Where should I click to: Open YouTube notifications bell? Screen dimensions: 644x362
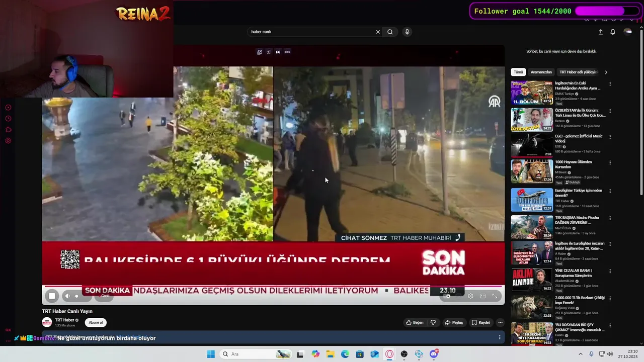[613, 32]
